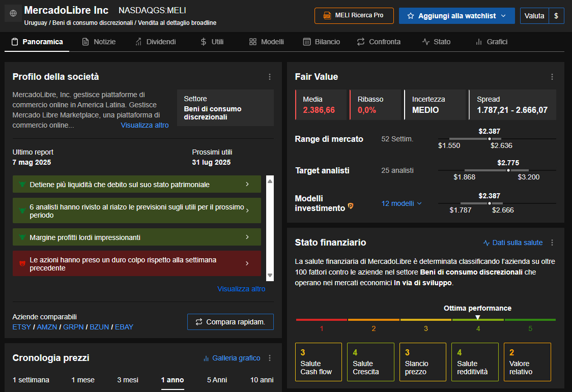This screenshot has height=392, width=572.
Task: Select the 10 anni price range
Action: tap(262, 380)
